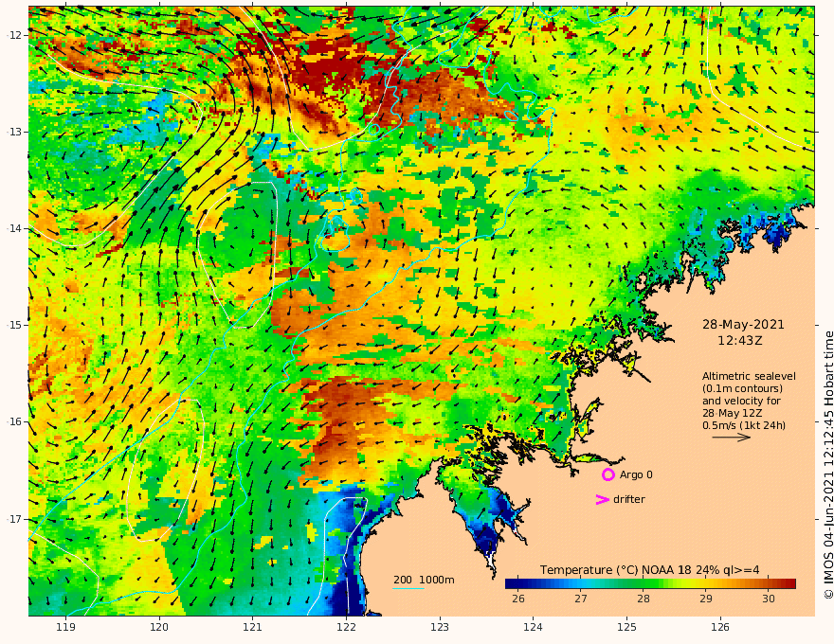The width and height of the screenshot is (834, 644).
Task: Click the longitude axis label '121'
Action: click(x=252, y=628)
